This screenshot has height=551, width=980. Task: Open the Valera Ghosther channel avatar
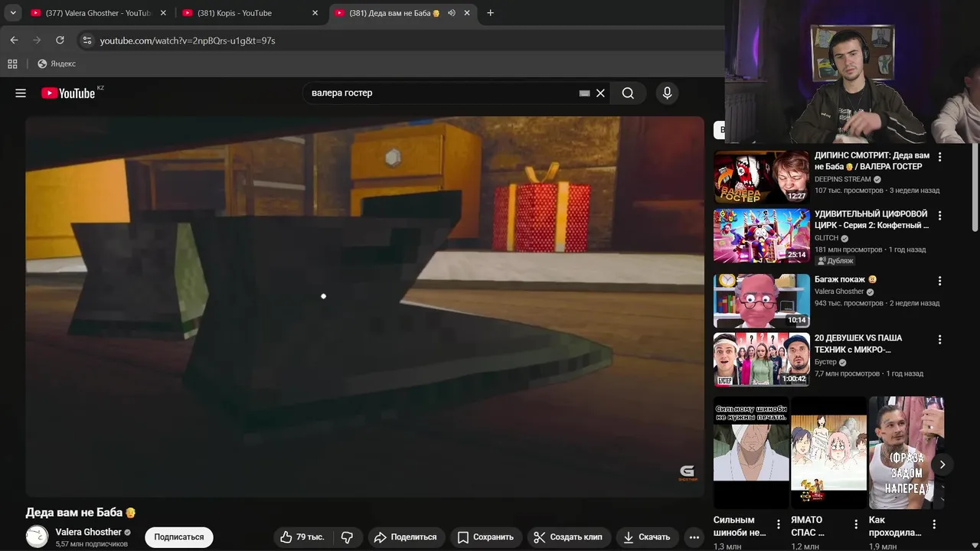tap(37, 537)
